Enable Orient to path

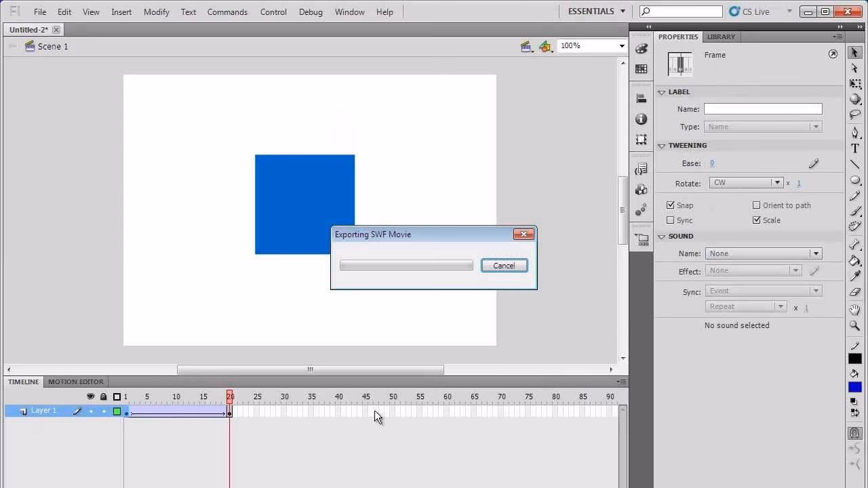757,205
